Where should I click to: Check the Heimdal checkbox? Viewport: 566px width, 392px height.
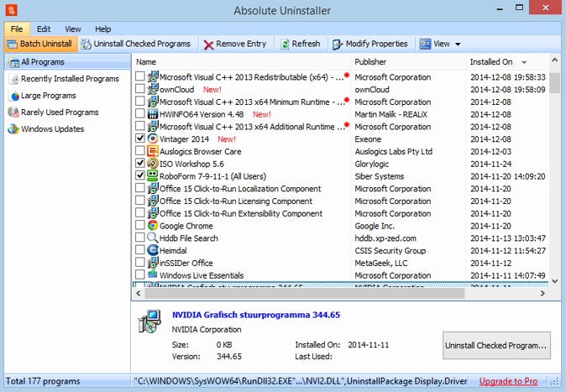[140, 250]
